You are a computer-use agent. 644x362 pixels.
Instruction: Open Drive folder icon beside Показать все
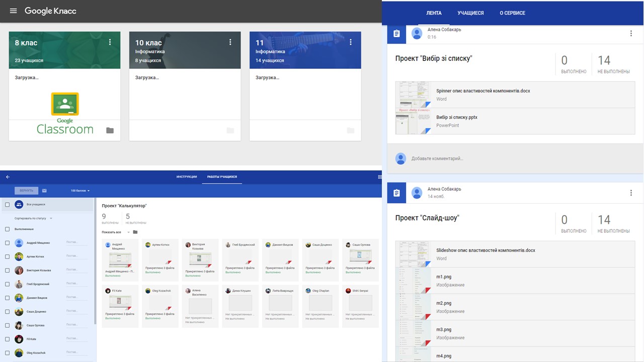click(x=135, y=232)
